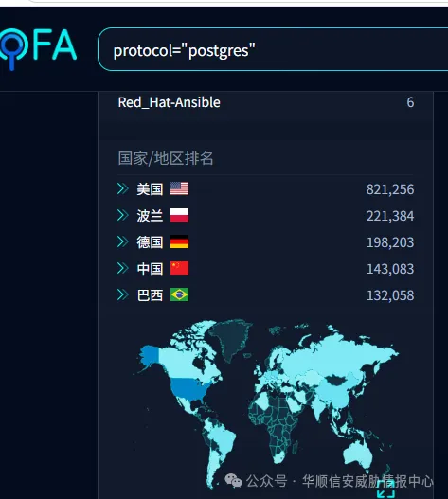Expand the 美国 row double chevron

pyautogui.click(x=122, y=188)
